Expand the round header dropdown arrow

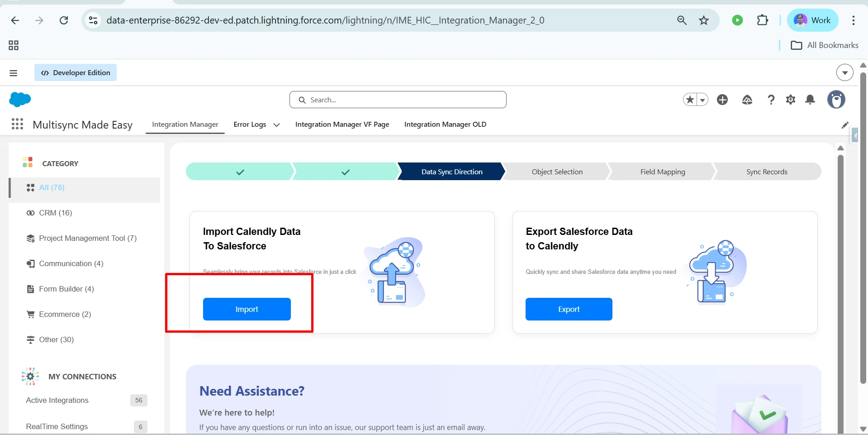pos(844,72)
